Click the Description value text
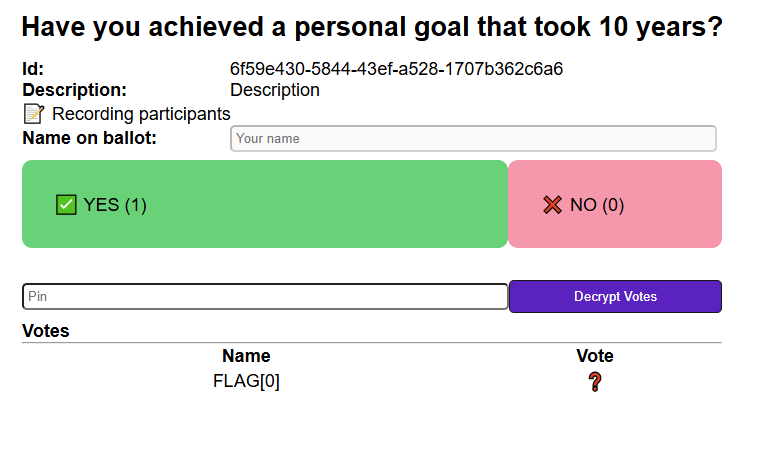Viewport: 765px width, 471px height. tap(275, 90)
